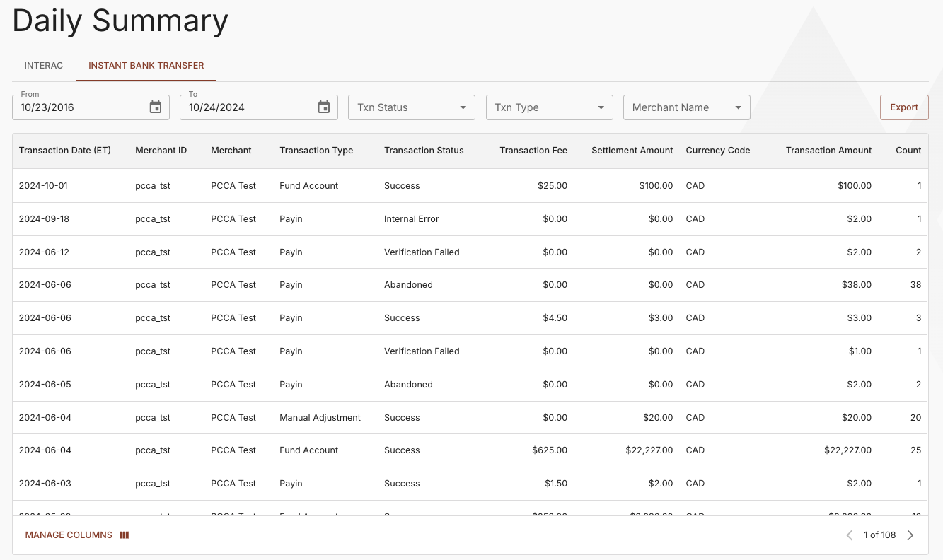Click the previous page chevron
The height and width of the screenshot is (560, 943).
(x=849, y=535)
